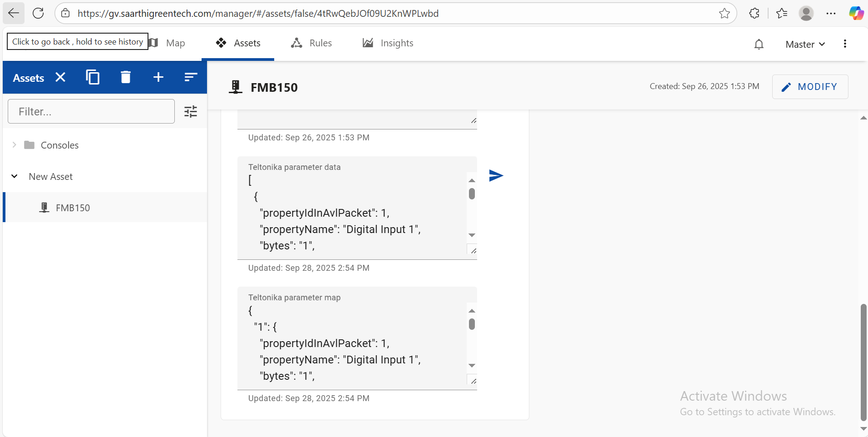Open the notifications bell
The width and height of the screenshot is (868, 437).
(x=759, y=44)
